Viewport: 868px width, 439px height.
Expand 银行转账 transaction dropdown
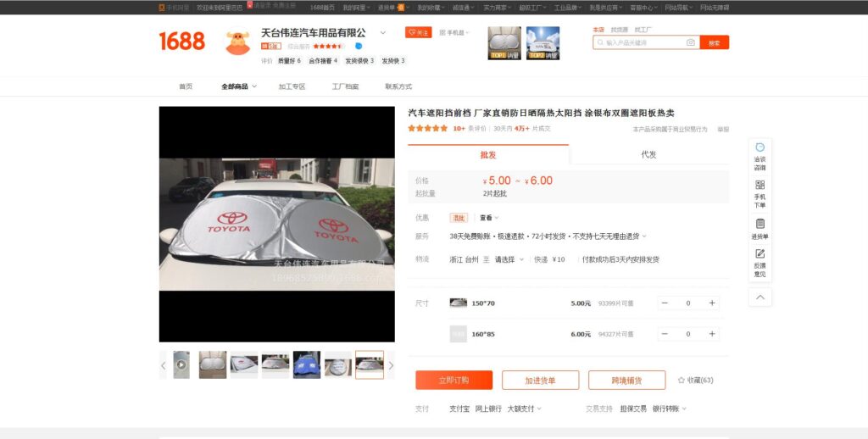click(670, 408)
